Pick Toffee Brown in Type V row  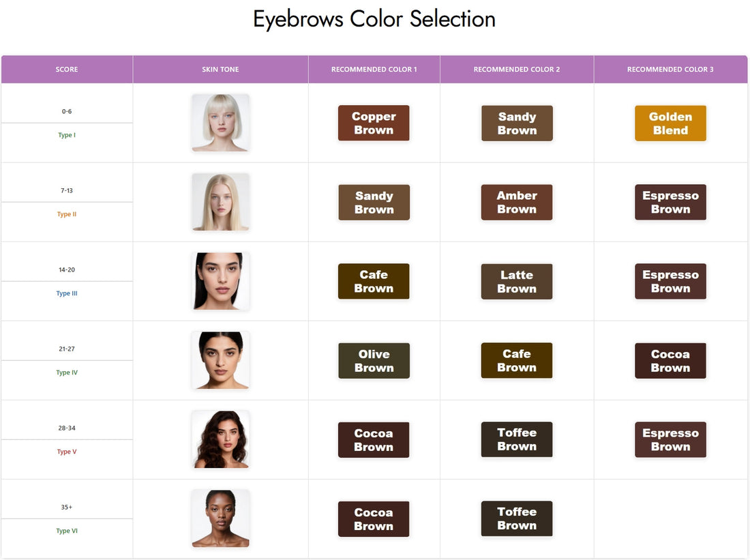pos(517,439)
